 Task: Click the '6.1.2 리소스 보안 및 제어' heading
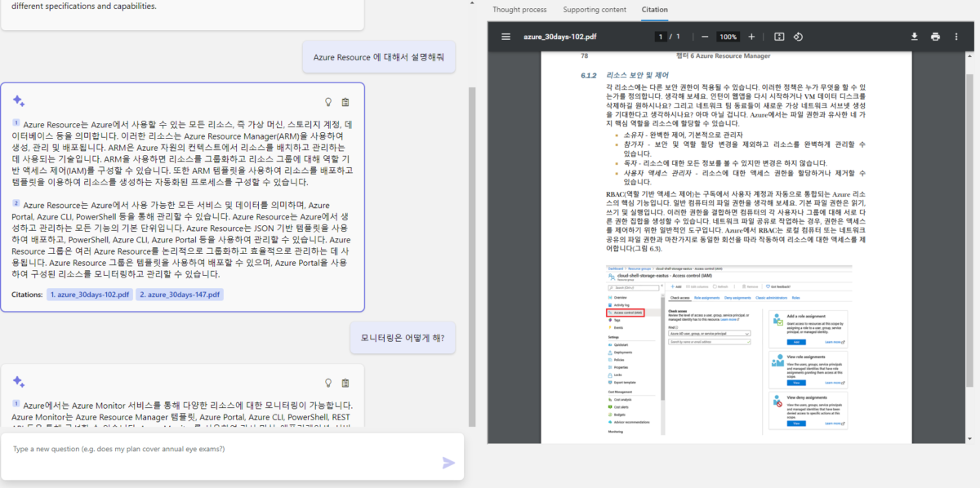point(624,76)
